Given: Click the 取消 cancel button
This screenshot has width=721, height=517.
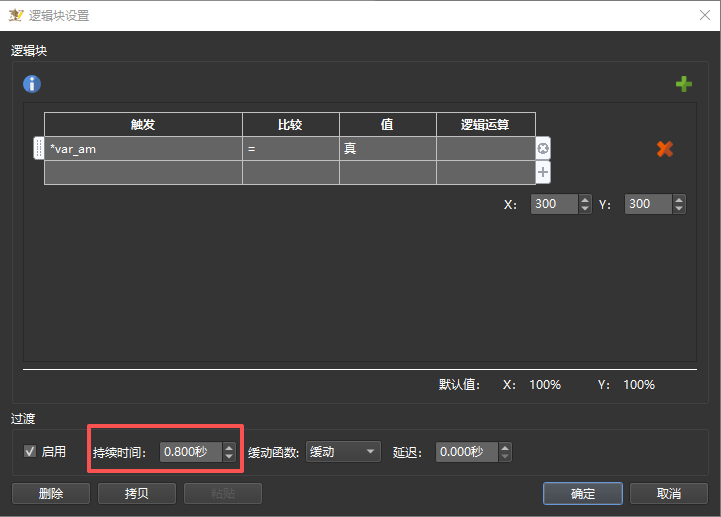Looking at the screenshot, I should pos(668,493).
